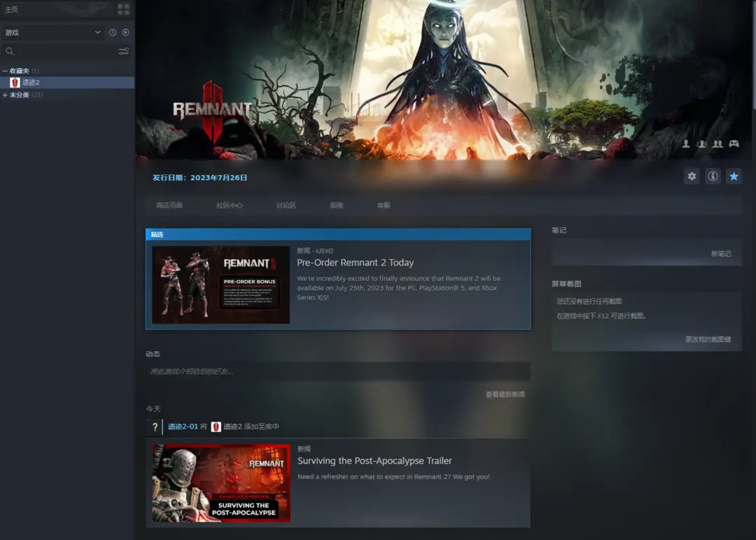Screen dimensions: 756x540
Task: Select the 遗迹2 game row
Action: [67, 83]
